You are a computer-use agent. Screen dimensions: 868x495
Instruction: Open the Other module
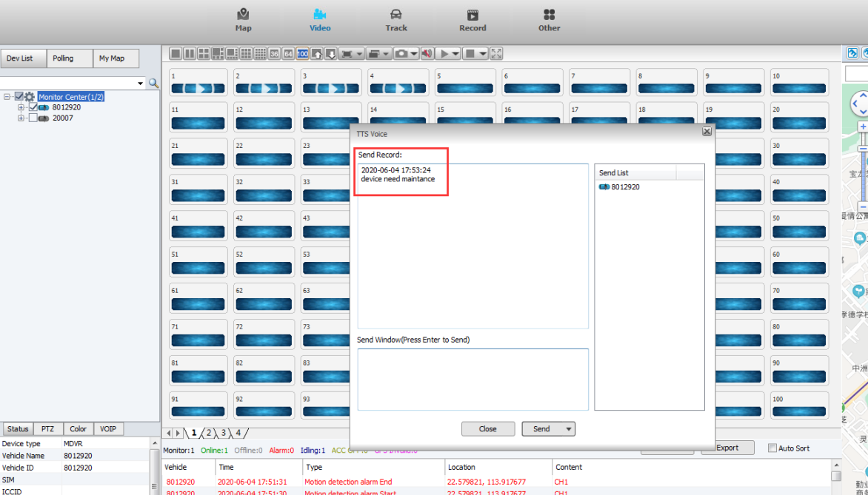pos(549,20)
